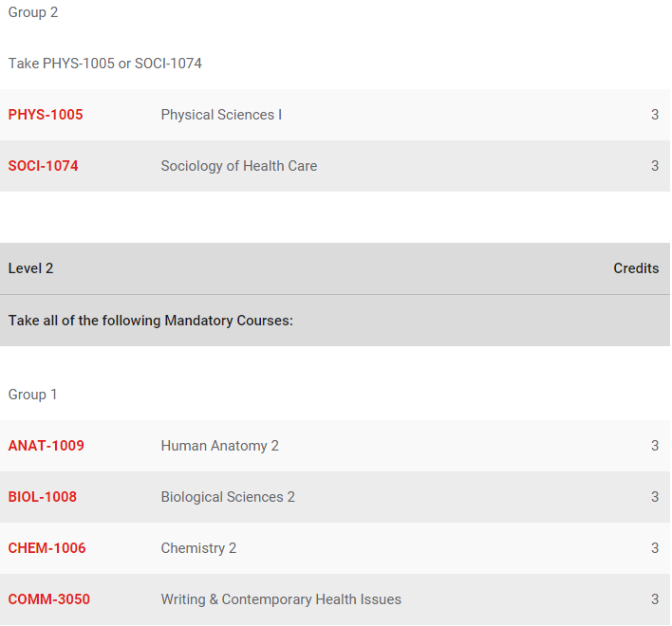This screenshot has height=626, width=672.
Task: Click the credit value in the COMM-3050 row
Action: (655, 599)
